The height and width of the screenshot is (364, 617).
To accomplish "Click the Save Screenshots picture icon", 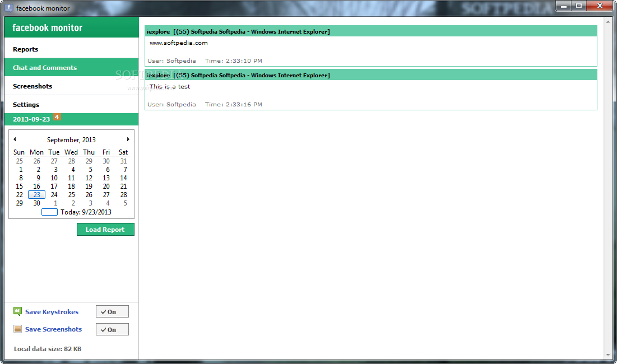I will [18, 329].
